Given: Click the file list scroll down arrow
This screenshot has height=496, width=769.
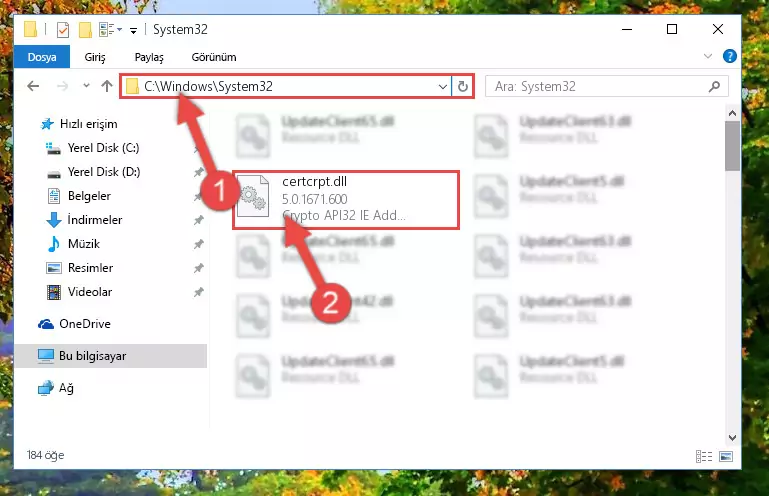Looking at the screenshot, I should tap(732, 438).
